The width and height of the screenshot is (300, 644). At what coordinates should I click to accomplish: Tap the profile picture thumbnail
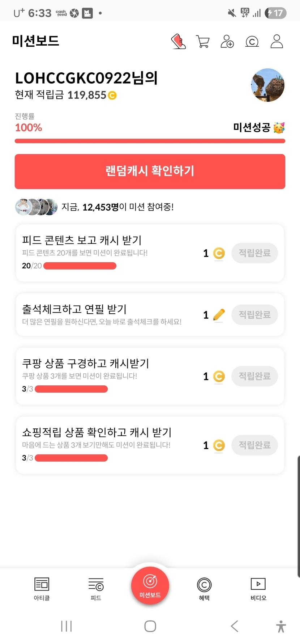click(268, 85)
